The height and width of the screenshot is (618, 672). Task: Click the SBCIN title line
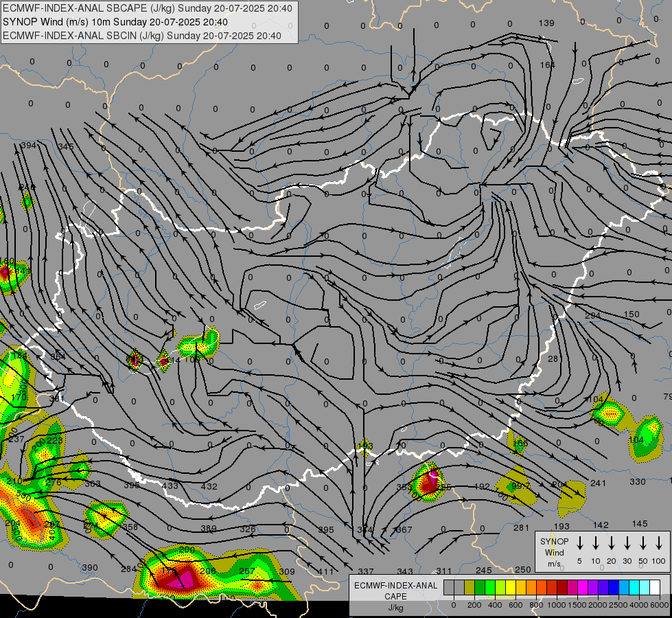tap(142, 36)
